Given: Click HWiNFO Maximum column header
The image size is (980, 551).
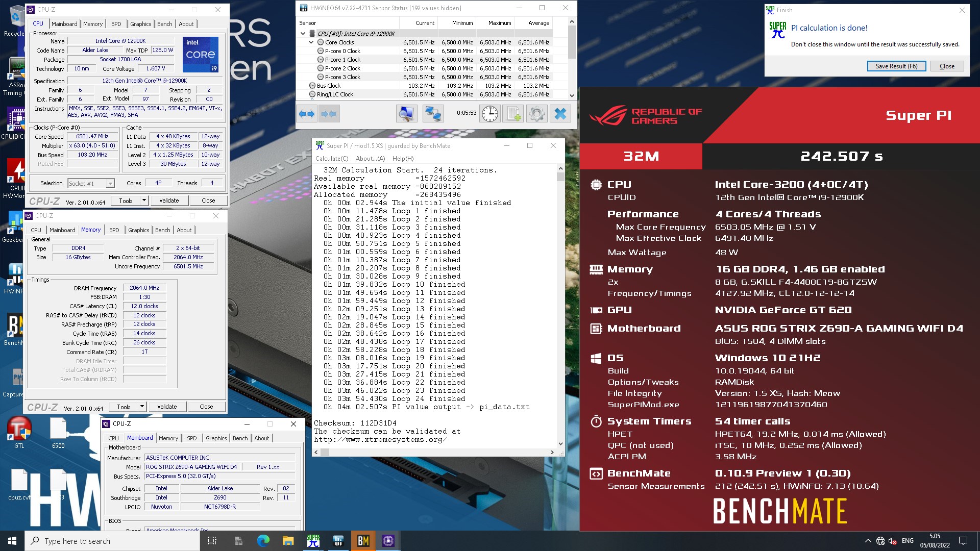Looking at the screenshot, I should pyautogui.click(x=495, y=23).
